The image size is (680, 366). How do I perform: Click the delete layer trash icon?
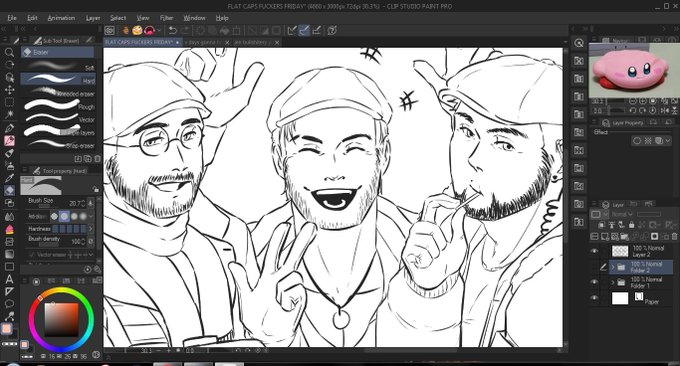coord(673,236)
